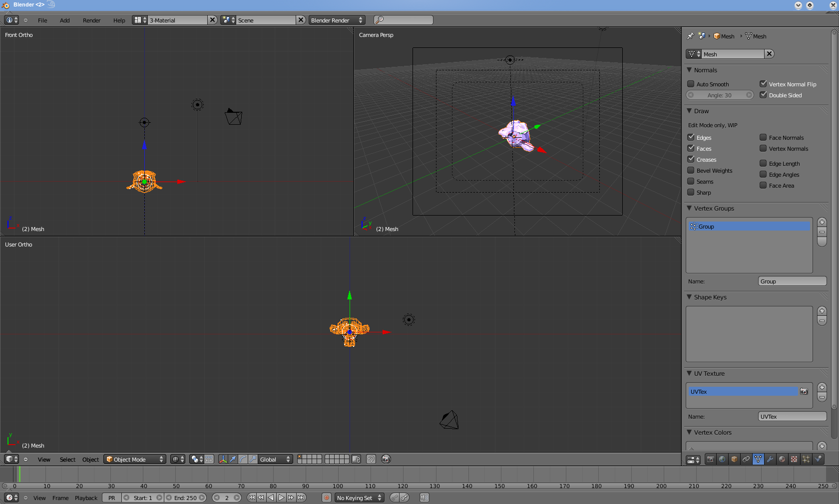Click the search magnifier field in the info header
Viewport: 839px width, 504px height.
404,20
